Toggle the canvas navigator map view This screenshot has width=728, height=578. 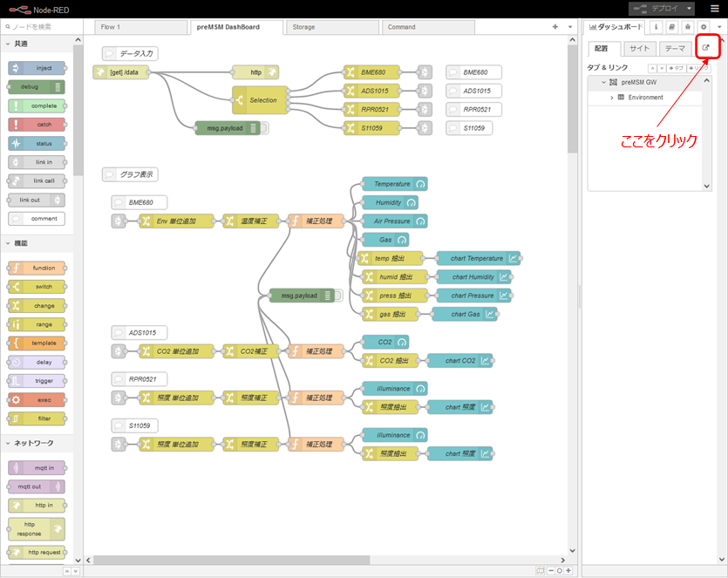coord(541,571)
